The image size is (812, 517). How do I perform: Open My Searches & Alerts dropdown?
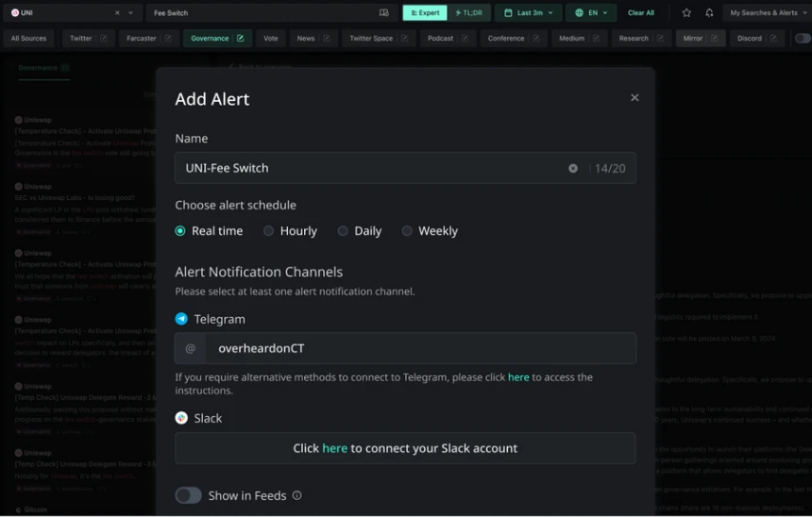768,13
